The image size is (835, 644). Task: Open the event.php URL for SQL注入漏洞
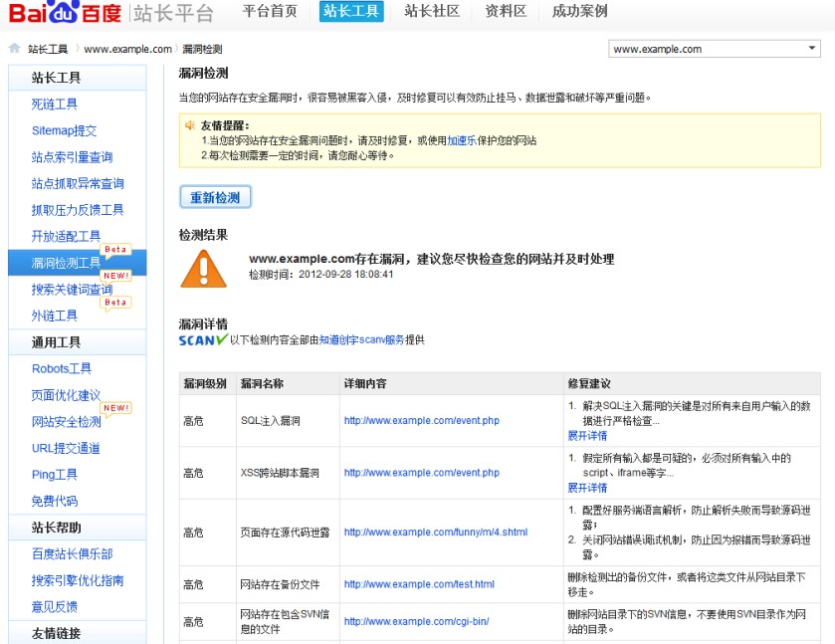pyautogui.click(x=421, y=421)
